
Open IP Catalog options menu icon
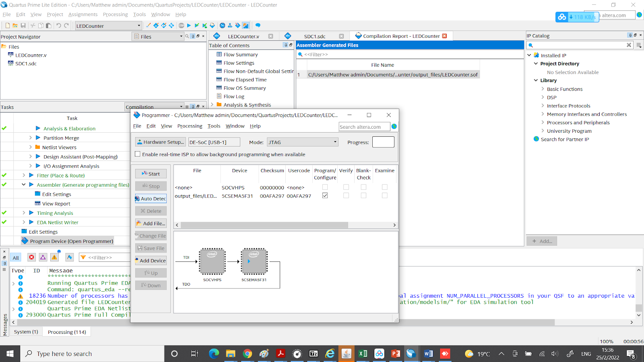[x=639, y=45]
